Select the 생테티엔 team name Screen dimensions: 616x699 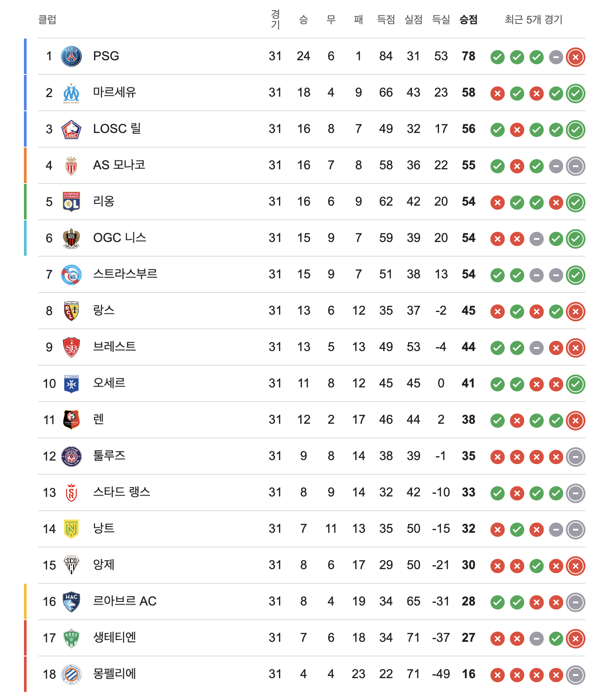(x=114, y=637)
